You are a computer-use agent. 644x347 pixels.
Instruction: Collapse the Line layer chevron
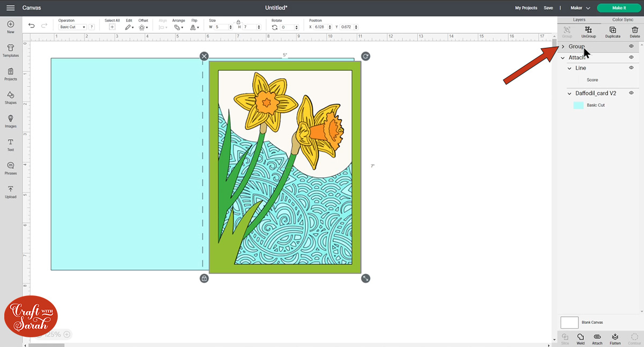(x=570, y=68)
